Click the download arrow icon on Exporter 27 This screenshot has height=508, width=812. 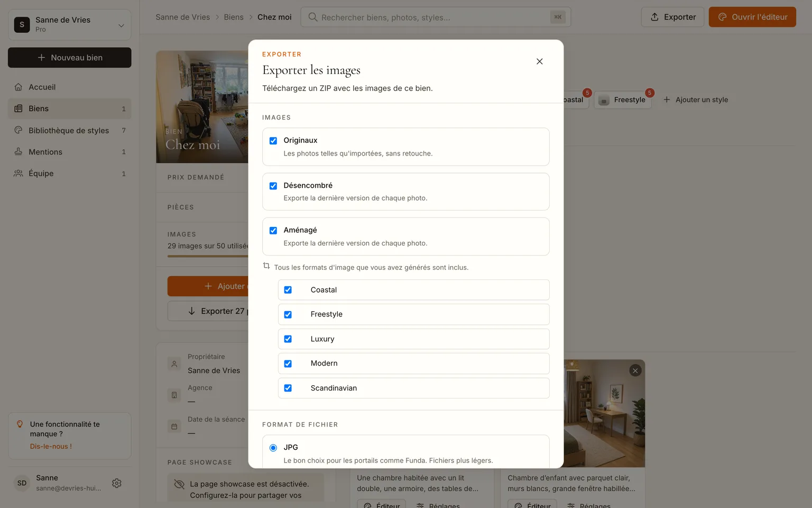click(191, 311)
